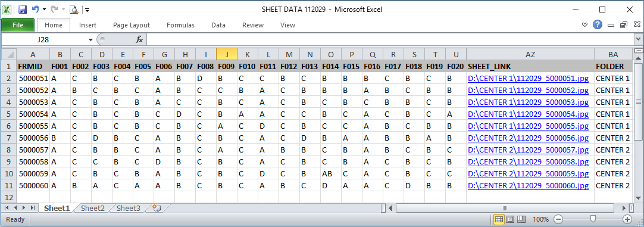Expand the Undo history dropdown arrow
Screen dimensions: 644x227
click(44, 9)
